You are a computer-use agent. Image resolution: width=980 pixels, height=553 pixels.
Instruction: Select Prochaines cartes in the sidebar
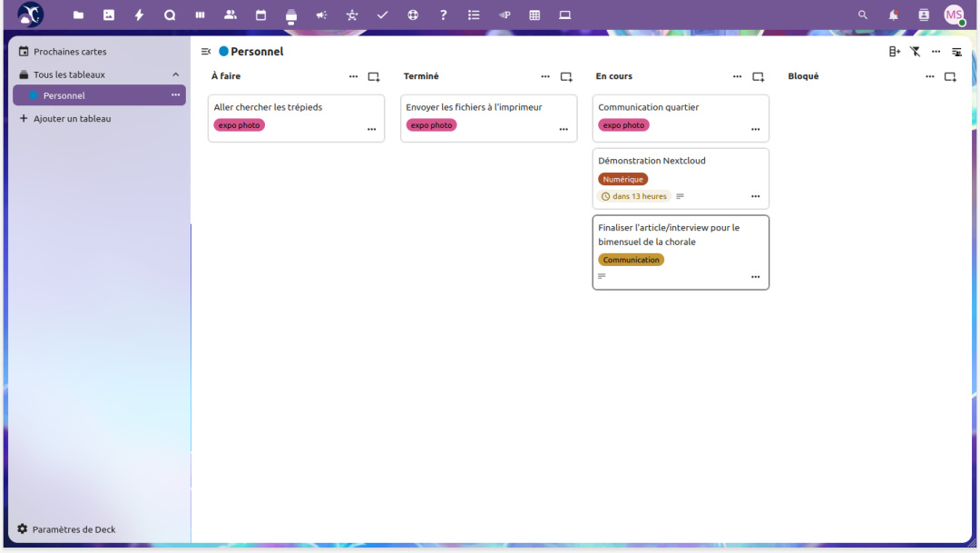click(x=70, y=52)
